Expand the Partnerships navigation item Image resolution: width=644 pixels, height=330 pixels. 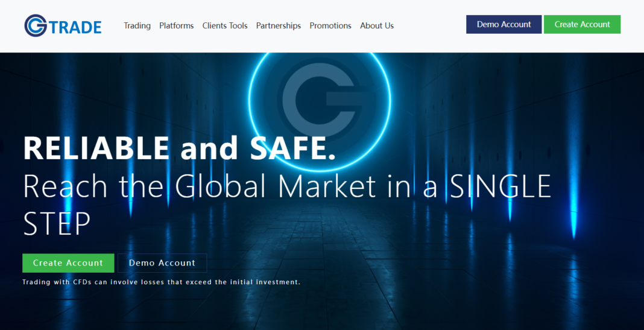[278, 25]
